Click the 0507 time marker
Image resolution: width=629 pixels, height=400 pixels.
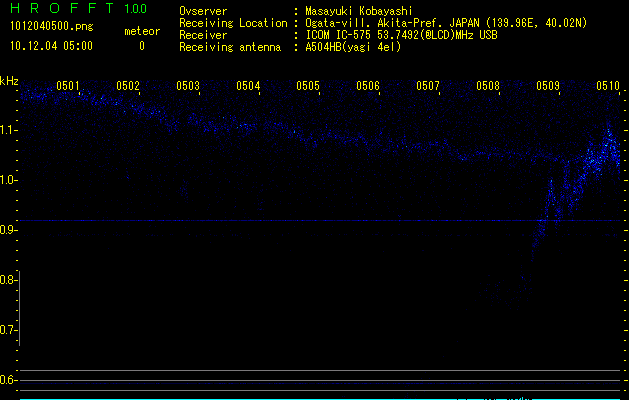(428, 85)
